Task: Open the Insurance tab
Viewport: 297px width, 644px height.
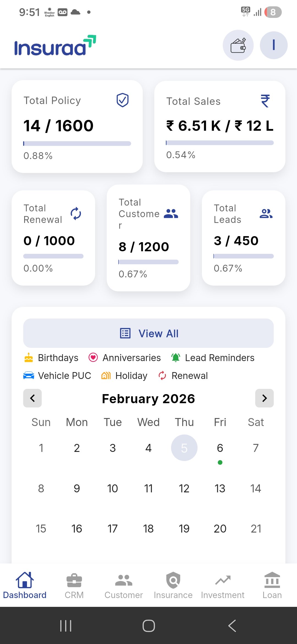Action: click(173, 585)
